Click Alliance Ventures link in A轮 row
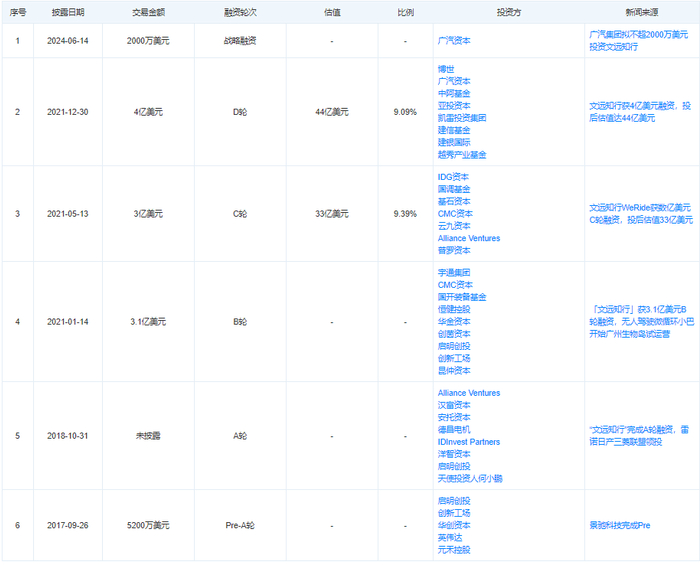Screen dimensions: 700x565 click(x=469, y=393)
